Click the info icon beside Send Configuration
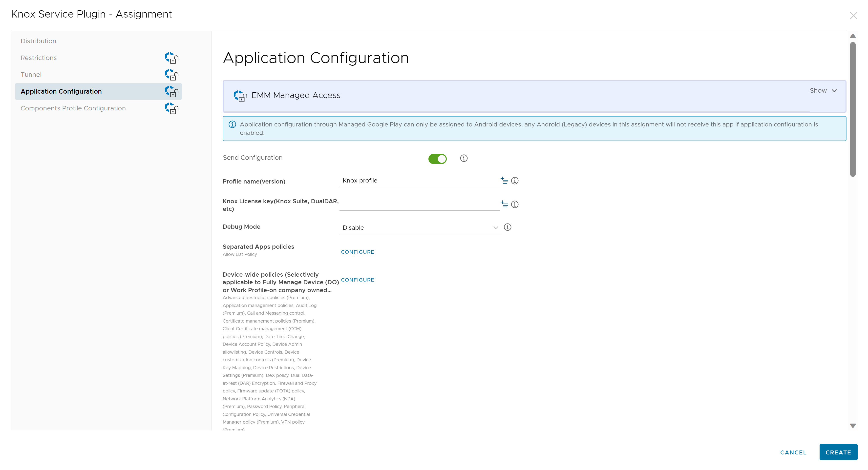Viewport: 868px width, 470px height. tap(464, 158)
